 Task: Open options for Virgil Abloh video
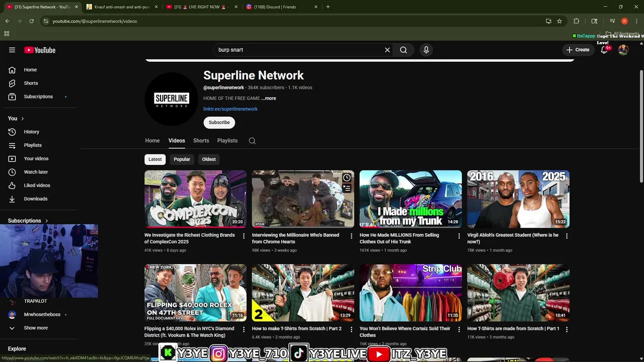pos(567,236)
